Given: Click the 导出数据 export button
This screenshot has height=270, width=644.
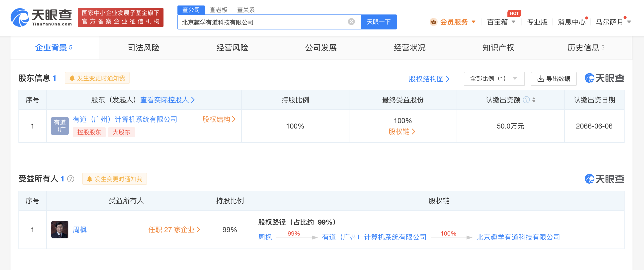Looking at the screenshot, I should [553, 79].
